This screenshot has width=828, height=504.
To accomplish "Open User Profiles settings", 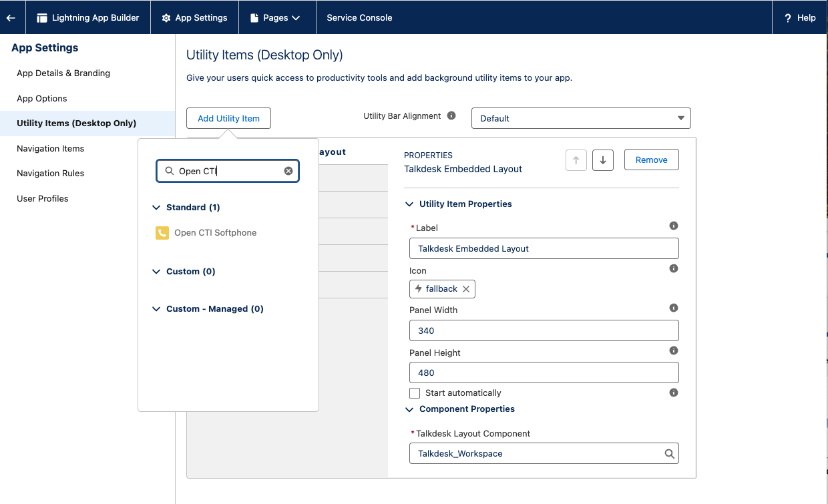I will coord(43,199).
